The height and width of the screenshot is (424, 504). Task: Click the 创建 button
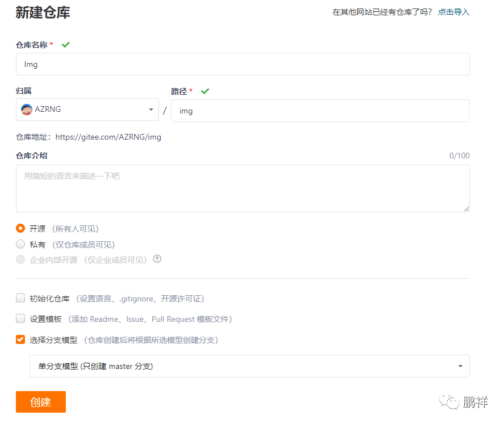point(41,401)
